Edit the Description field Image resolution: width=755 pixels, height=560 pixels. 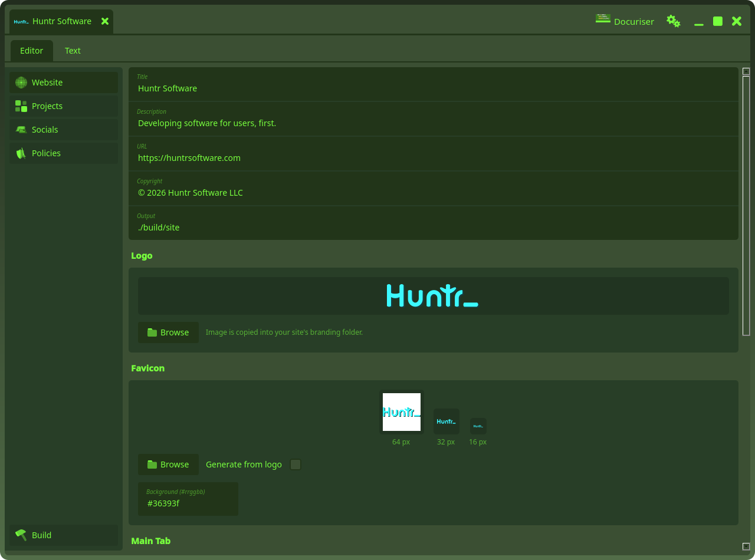click(x=434, y=119)
